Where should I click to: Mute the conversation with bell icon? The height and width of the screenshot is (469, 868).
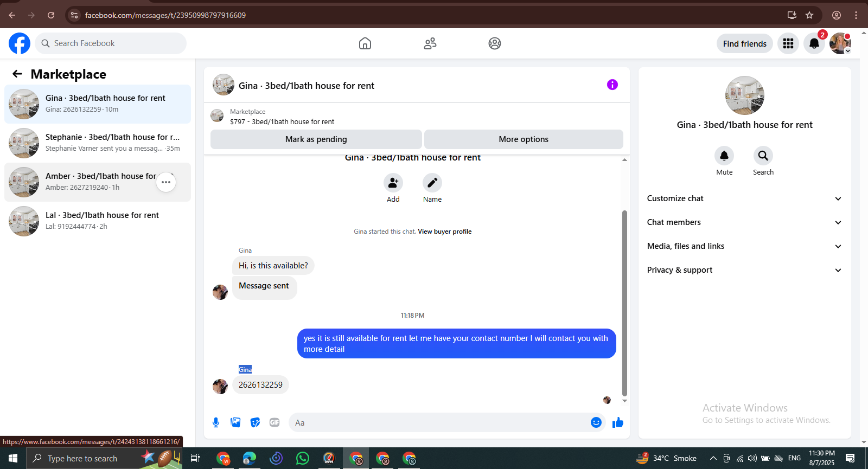pos(724,156)
